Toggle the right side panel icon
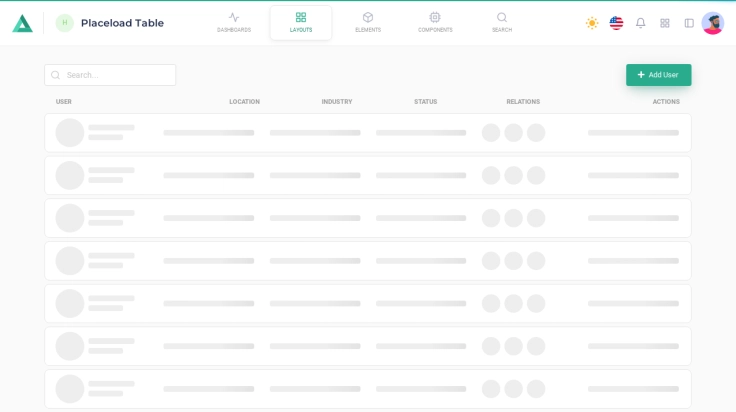The image size is (736, 412). click(x=689, y=23)
